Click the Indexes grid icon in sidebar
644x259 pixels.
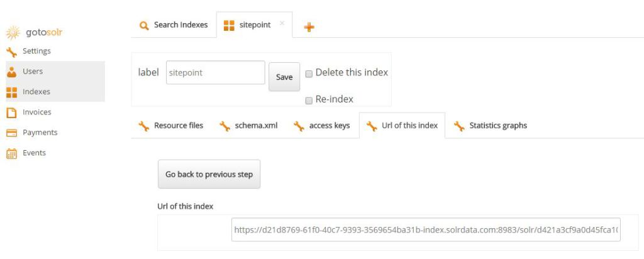[11, 92]
